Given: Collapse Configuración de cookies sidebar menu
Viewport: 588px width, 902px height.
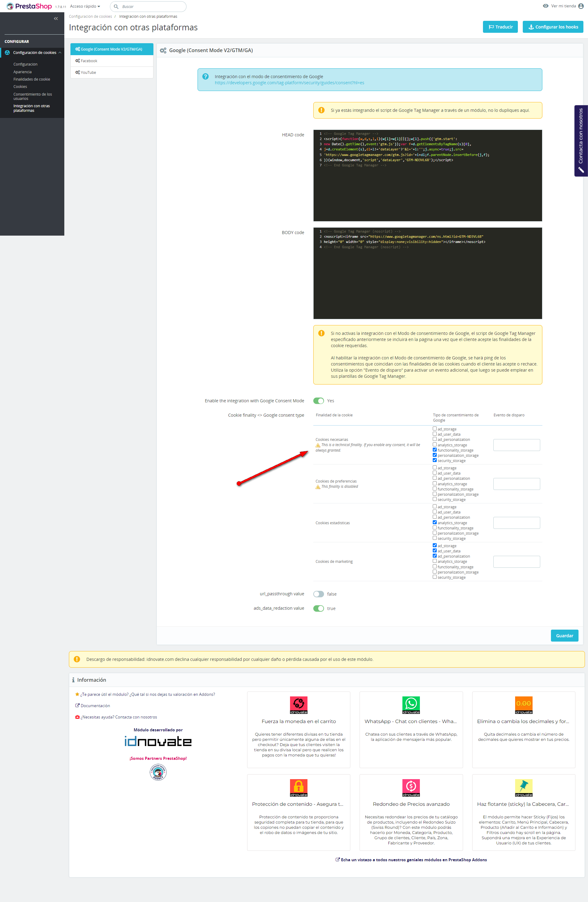Looking at the screenshot, I should [x=60, y=53].
